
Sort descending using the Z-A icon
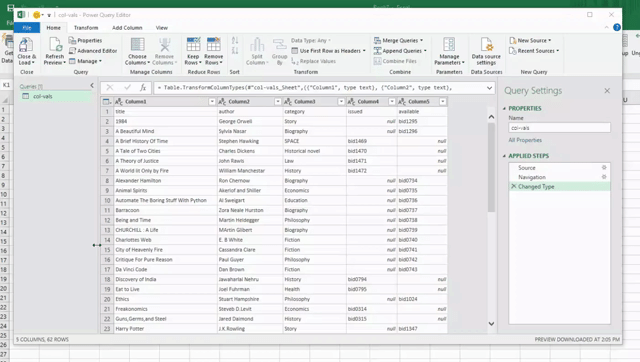pyautogui.click(x=235, y=51)
